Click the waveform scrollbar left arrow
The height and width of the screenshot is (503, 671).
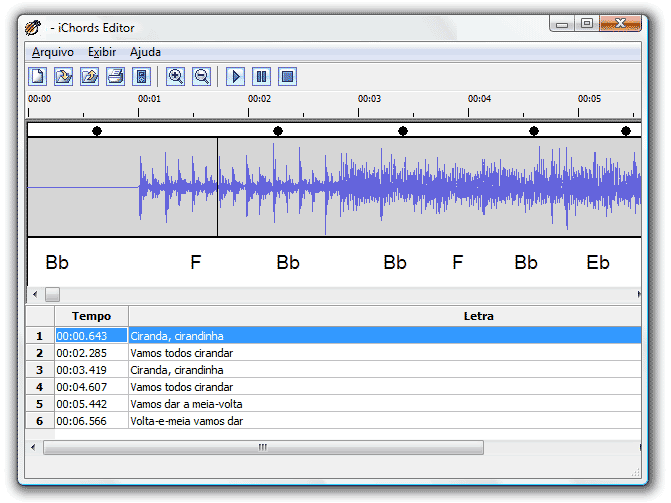coord(35,295)
